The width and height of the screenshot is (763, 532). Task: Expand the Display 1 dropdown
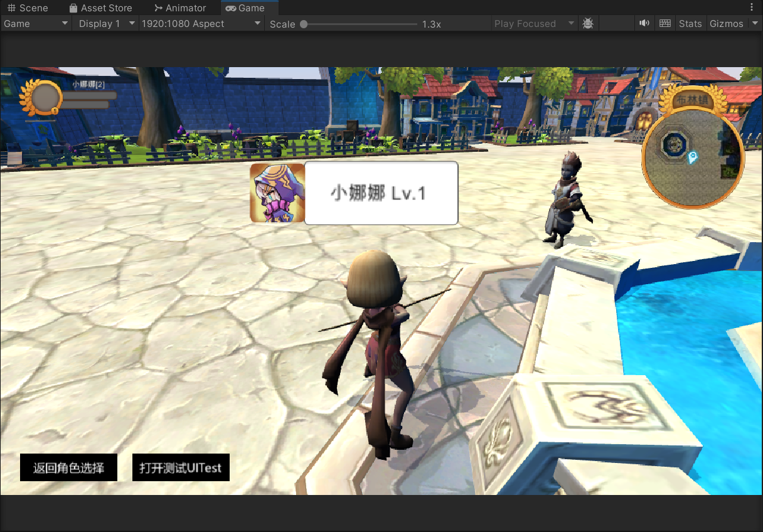pyautogui.click(x=105, y=24)
